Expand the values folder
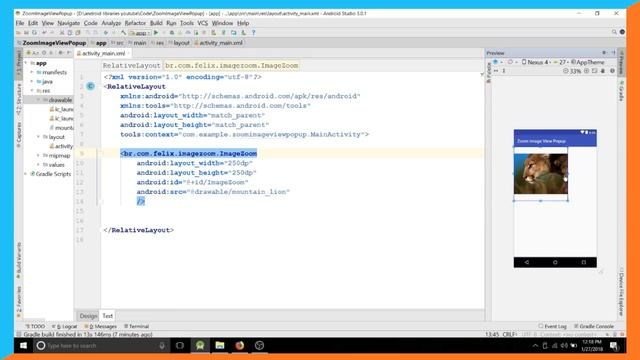This screenshot has height=360, width=640. [x=38, y=165]
